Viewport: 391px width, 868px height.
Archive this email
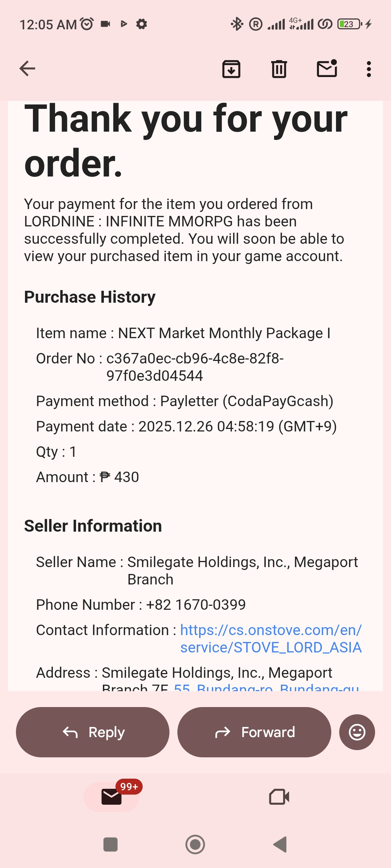point(231,69)
